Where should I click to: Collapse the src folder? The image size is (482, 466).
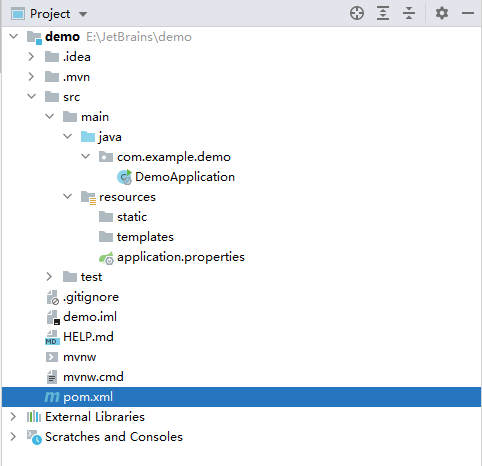click(32, 96)
